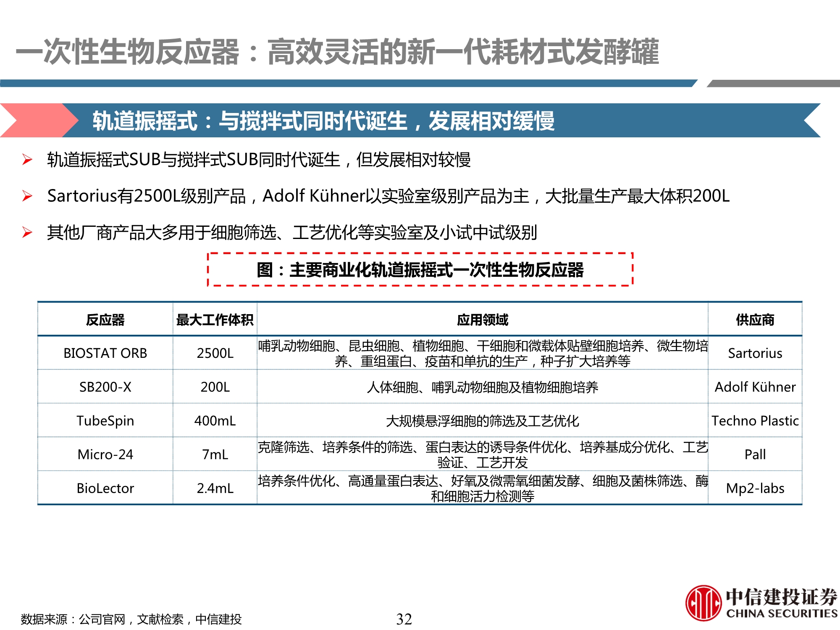Click the Techno Plastic supplier link
This screenshot has width=840, height=630.
(x=756, y=421)
